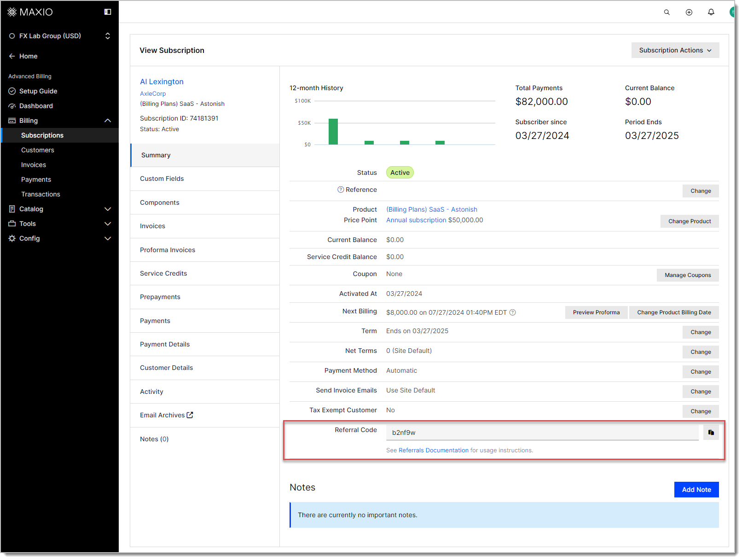This screenshot has height=560, width=742.
Task: Switch to the Custom Fields tab
Action: tap(162, 179)
